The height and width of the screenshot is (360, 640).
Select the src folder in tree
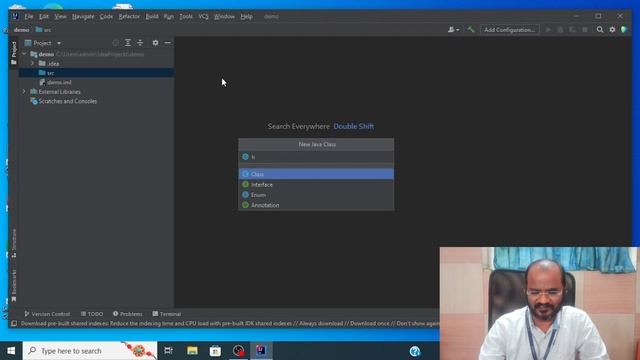click(96, 73)
